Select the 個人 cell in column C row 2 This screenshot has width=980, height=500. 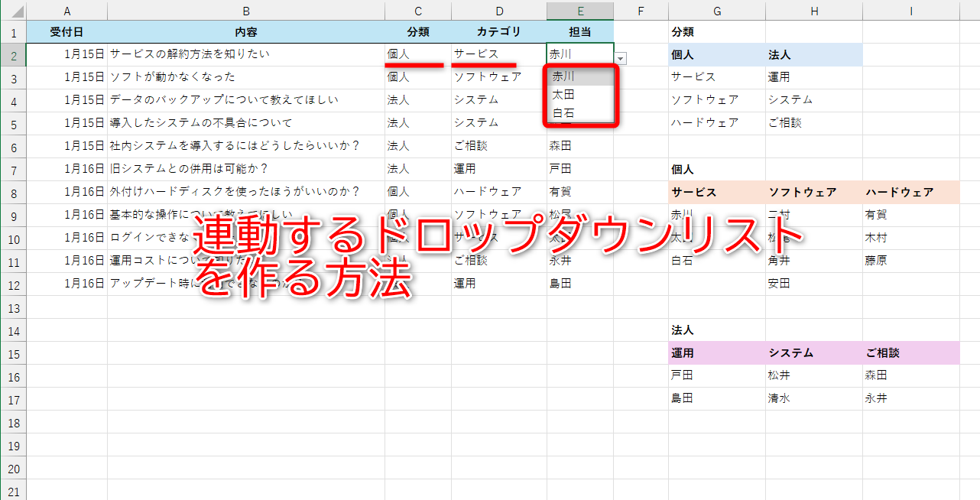(417, 55)
